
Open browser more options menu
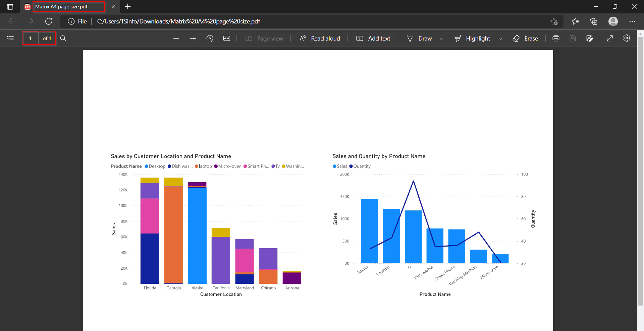[633, 21]
